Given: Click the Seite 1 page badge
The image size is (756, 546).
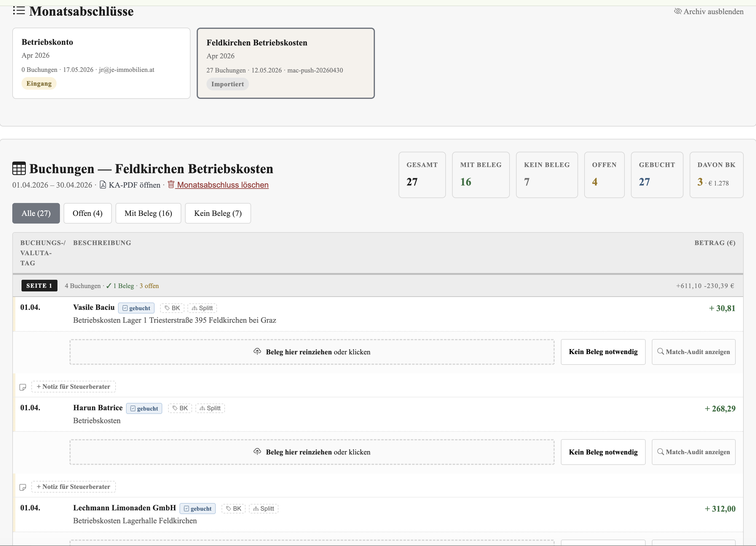Looking at the screenshot, I should coord(39,286).
